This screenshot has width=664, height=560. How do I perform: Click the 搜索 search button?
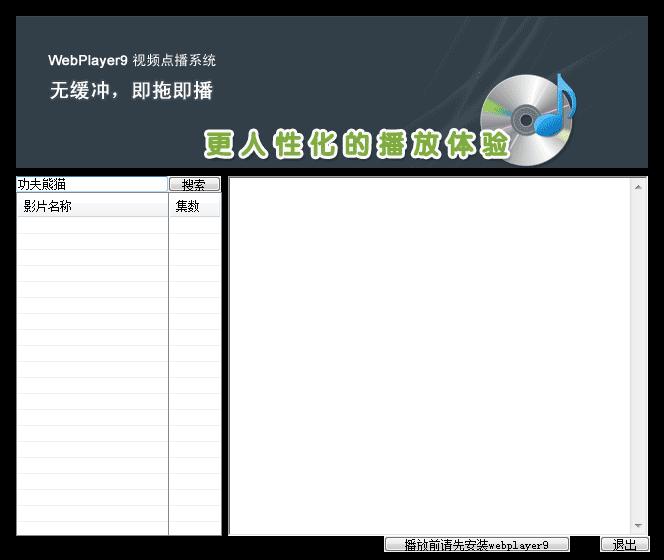pos(194,184)
